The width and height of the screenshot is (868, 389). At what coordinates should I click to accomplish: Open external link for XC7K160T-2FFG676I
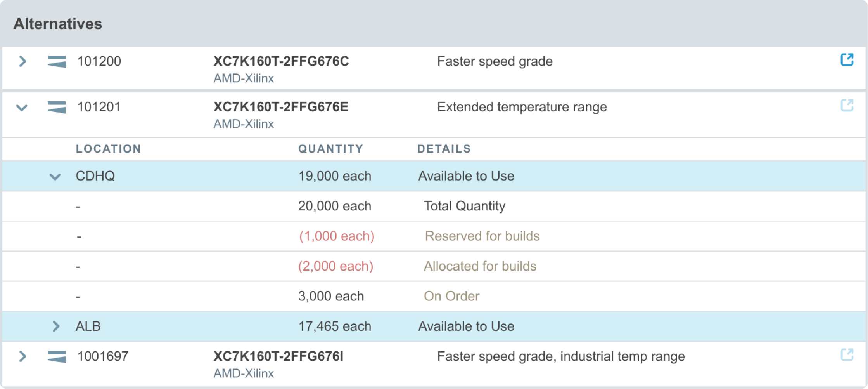click(847, 354)
